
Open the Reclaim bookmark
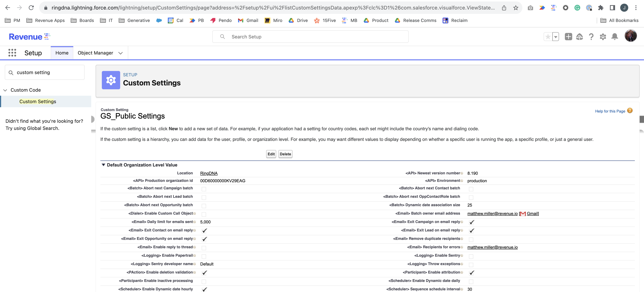tap(455, 20)
